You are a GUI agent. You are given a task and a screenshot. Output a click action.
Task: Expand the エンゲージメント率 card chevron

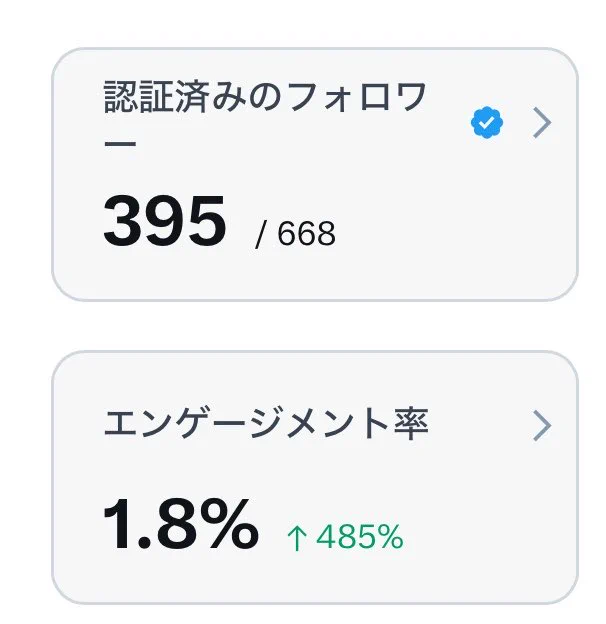tap(542, 426)
